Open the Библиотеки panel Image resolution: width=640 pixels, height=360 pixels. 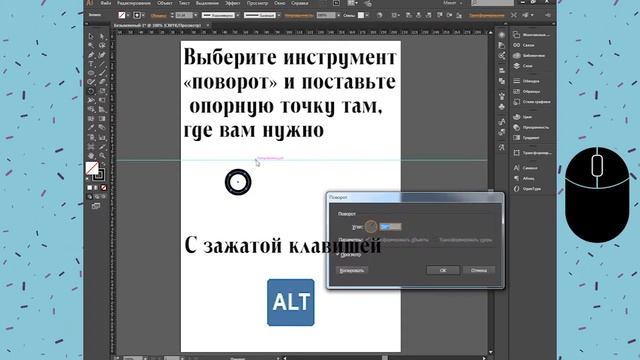[x=529, y=55]
